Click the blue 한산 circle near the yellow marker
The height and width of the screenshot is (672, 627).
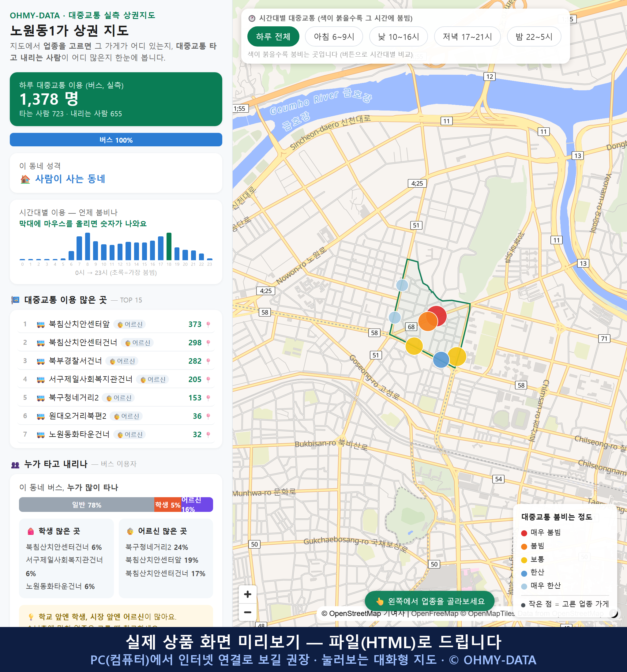coord(441,359)
